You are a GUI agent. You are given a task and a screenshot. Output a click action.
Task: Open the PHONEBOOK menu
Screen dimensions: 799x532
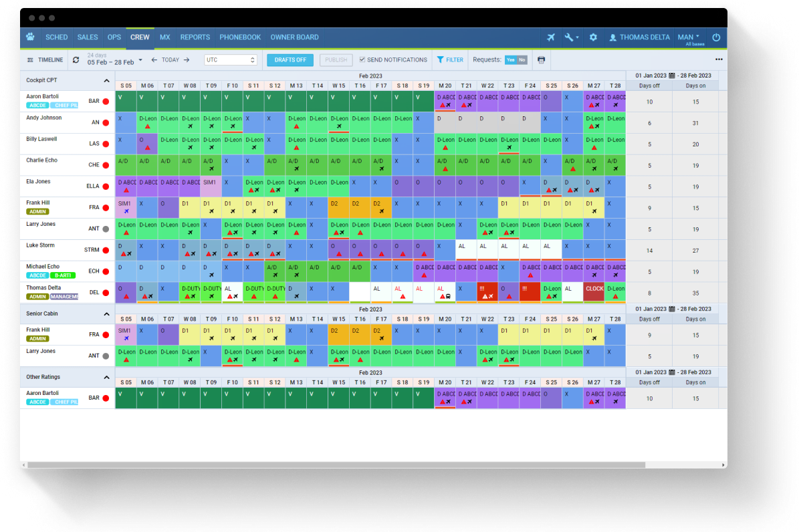[x=240, y=37]
